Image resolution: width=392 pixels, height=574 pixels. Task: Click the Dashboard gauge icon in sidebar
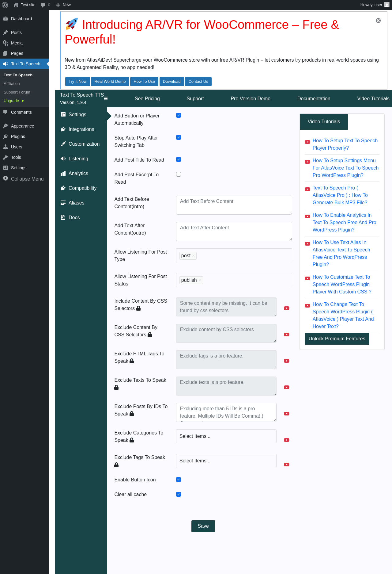click(x=6, y=19)
